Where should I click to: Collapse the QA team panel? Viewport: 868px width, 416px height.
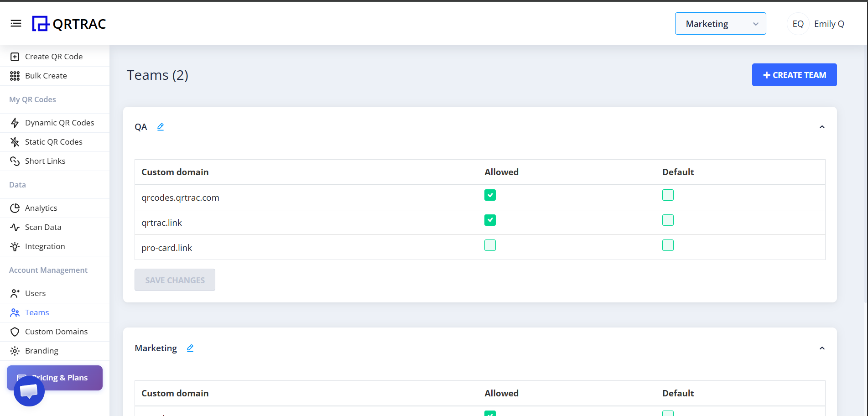point(822,127)
